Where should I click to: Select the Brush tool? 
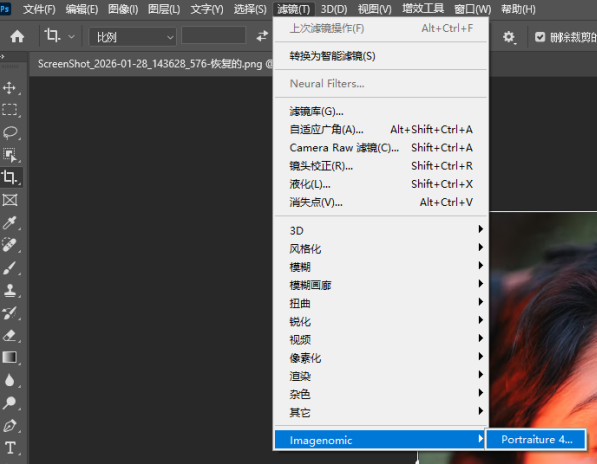[10, 268]
